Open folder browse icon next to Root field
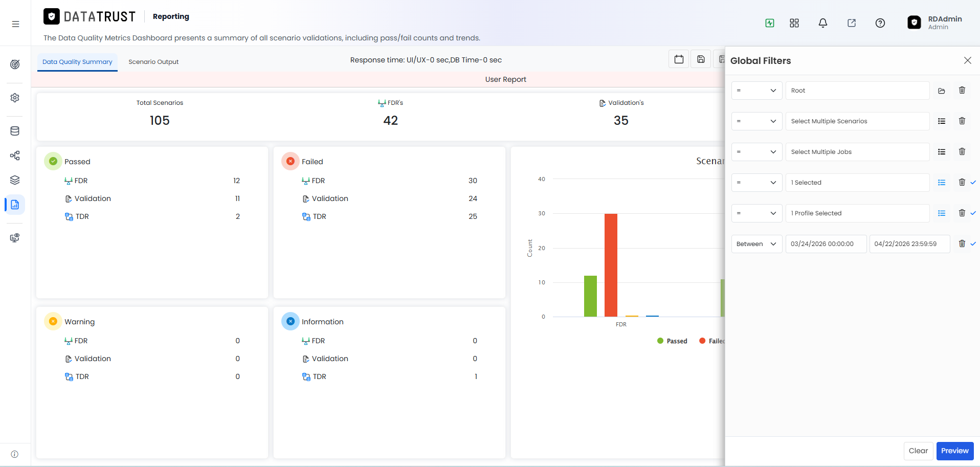980x467 pixels. pyautogui.click(x=941, y=91)
